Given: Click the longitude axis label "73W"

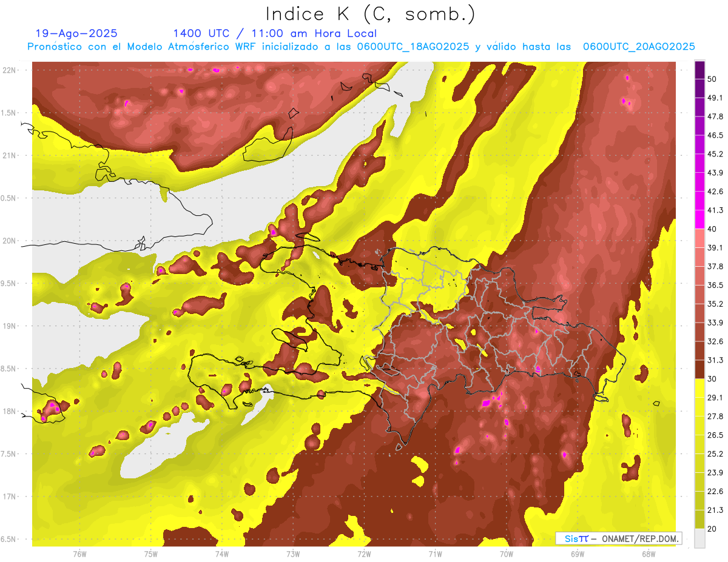Looking at the screenshot, I should (x=293, y=554).
